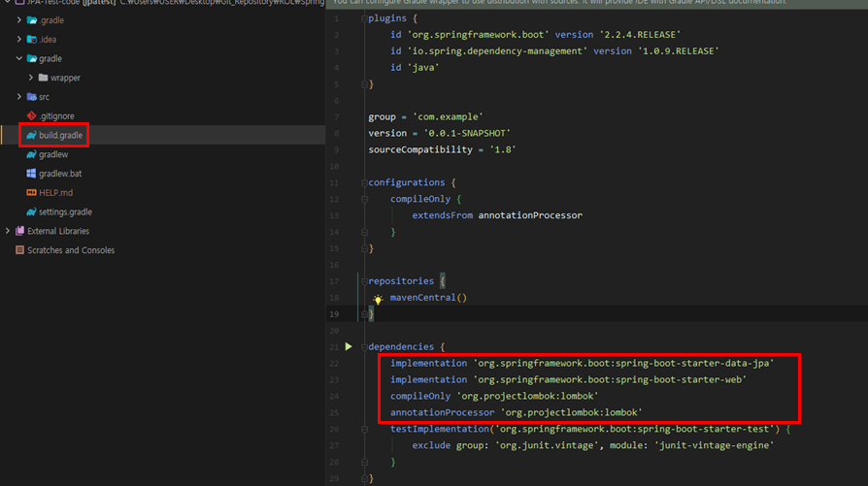Click 'spring-boot-starter-test' dependency text
The width and height of the screenshot is (868, 486).
(x=703, y=429)
